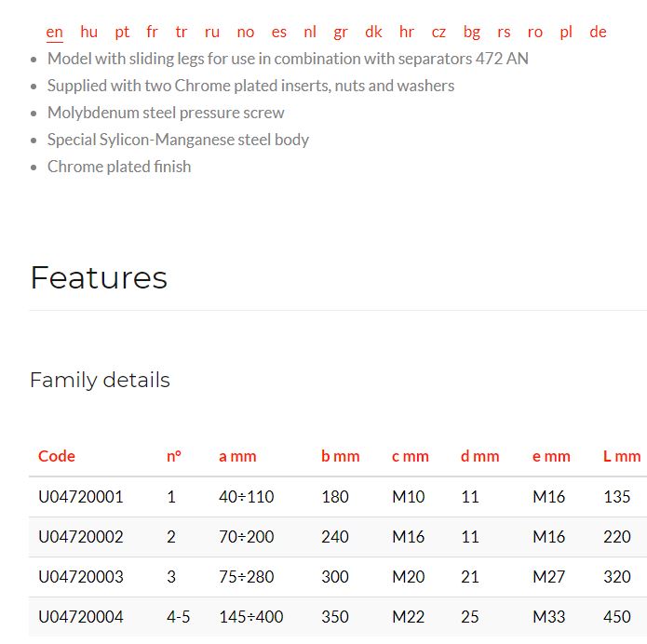The image size is (647, 644).
Task: Switch to the 'no' language tab
Action: click(246, 33)
